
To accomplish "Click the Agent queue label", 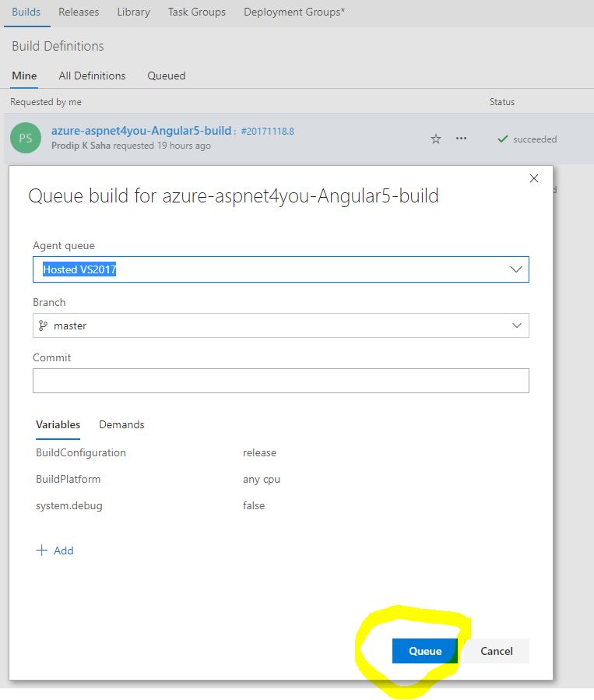I will coord(64,245).
